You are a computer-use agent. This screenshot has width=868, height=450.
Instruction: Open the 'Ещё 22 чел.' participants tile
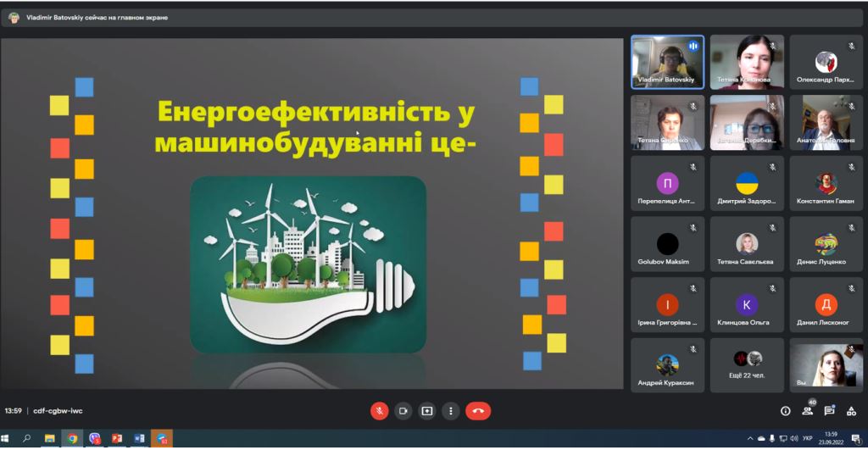coord(747,365)
